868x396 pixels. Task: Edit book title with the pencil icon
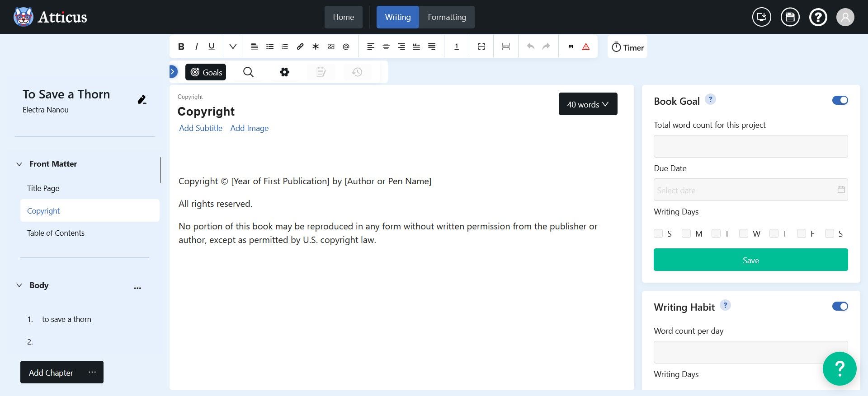(142, 100)
